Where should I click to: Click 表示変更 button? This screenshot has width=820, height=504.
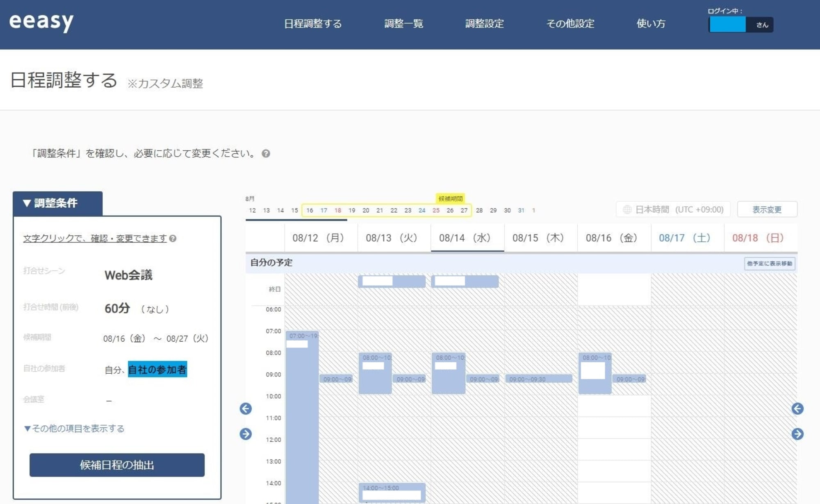[x=767, y=209]
